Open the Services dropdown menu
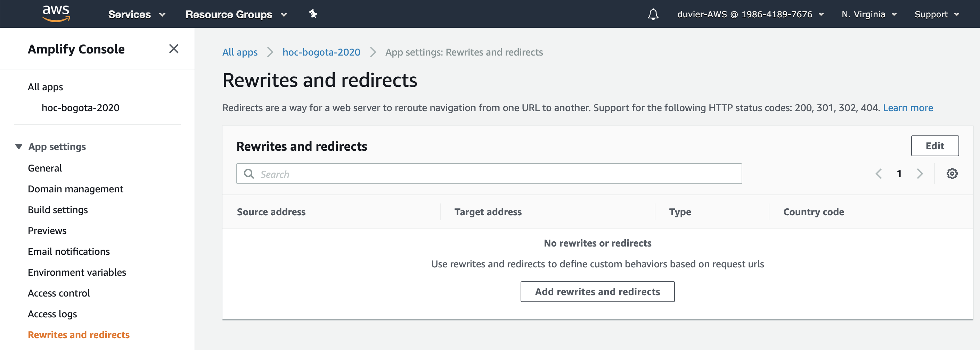 [137, 15]
